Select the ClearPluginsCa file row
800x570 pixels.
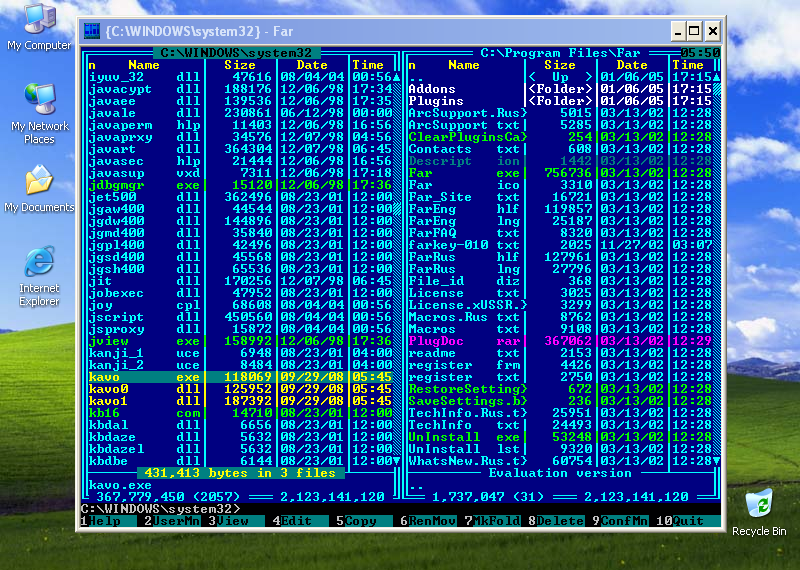click(560, 137)
